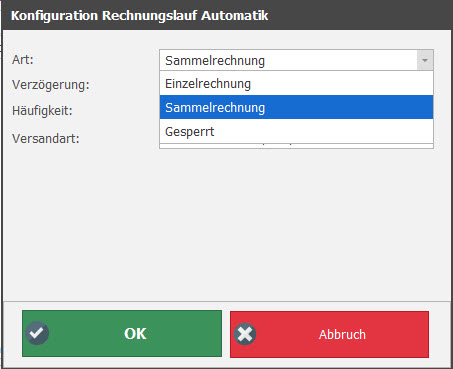The width and height of the screenshot is (453, 369).
Task: Click the checkmark icon on the OK button
Action: pos(37,333)
